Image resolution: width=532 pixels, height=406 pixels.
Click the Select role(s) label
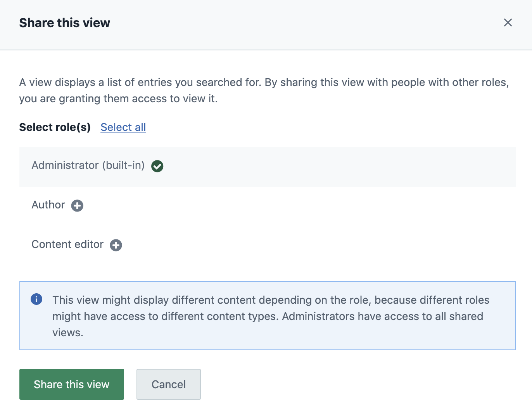(x=55, y=127)
